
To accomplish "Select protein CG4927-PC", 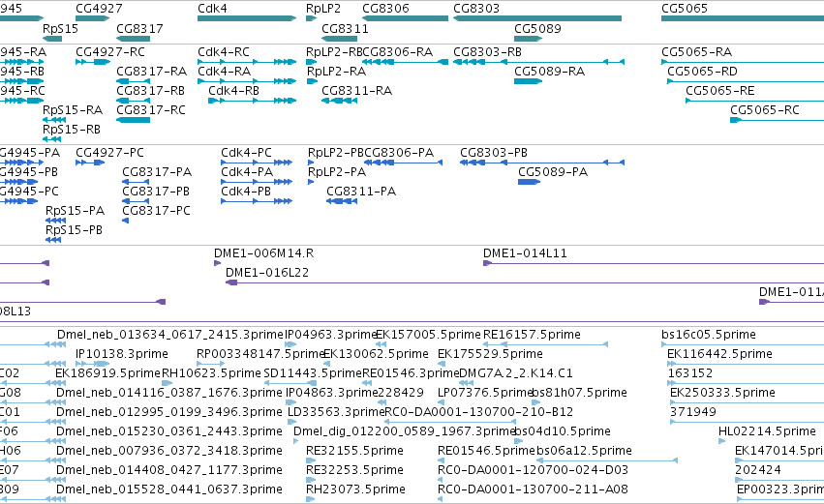I will pyautogui.click(x=109, y=153).
